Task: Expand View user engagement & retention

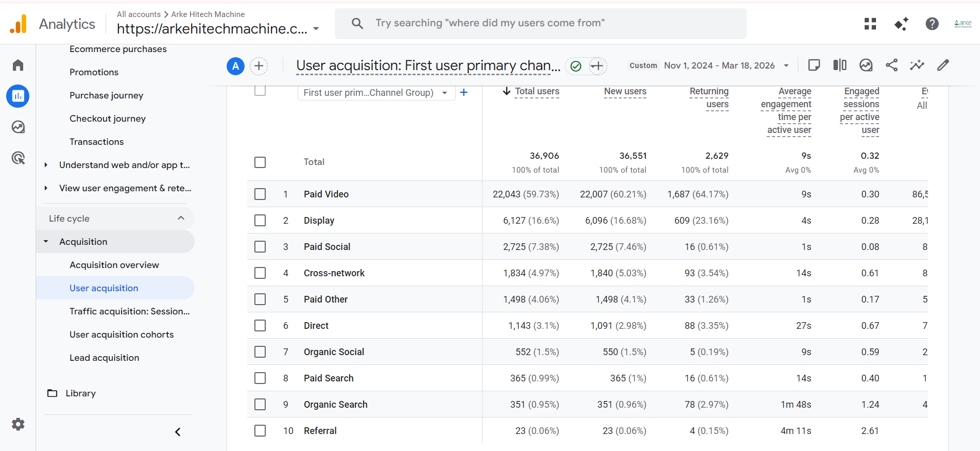Action: click(46, 188)
